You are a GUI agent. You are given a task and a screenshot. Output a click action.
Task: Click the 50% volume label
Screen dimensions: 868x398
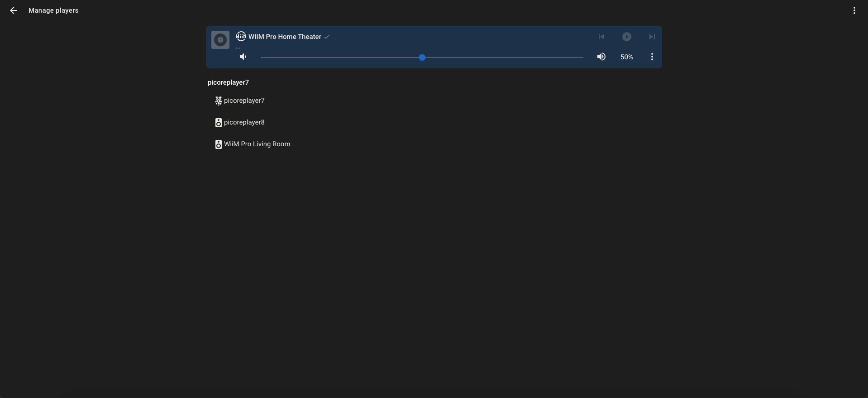[x=627, y=57]
